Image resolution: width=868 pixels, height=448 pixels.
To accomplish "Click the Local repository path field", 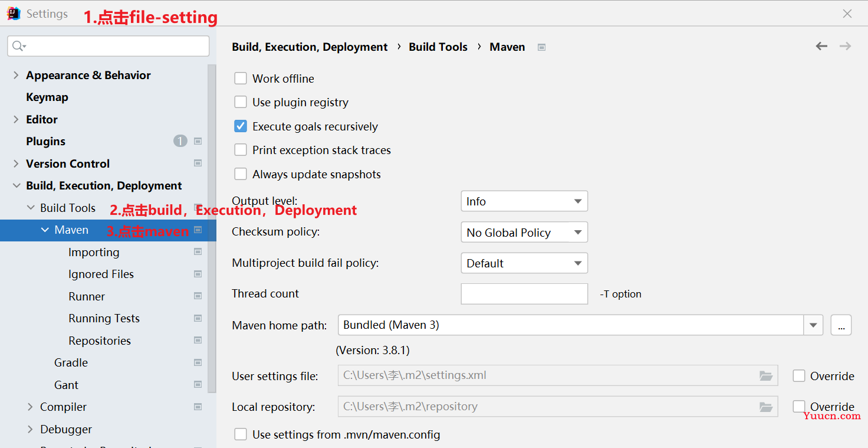I will (558, 407).
